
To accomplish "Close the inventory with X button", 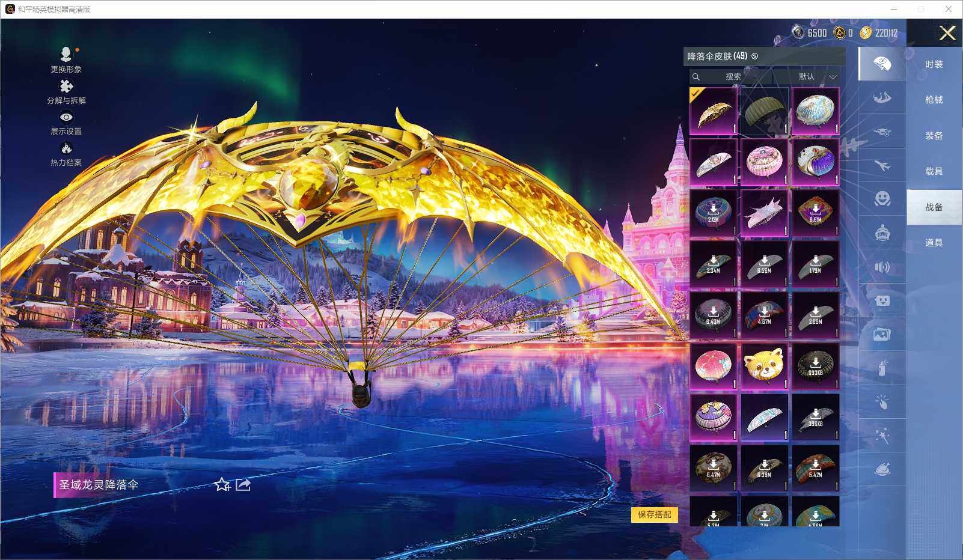I will click(x=947, y=33).
